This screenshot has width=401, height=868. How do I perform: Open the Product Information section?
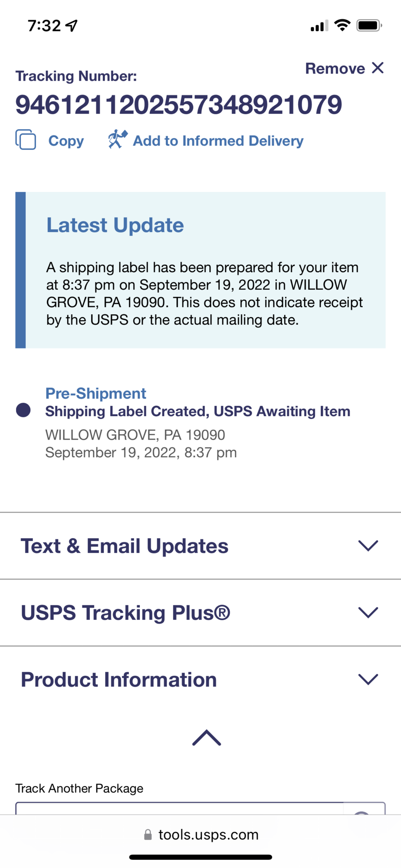[x=119, y=680]
